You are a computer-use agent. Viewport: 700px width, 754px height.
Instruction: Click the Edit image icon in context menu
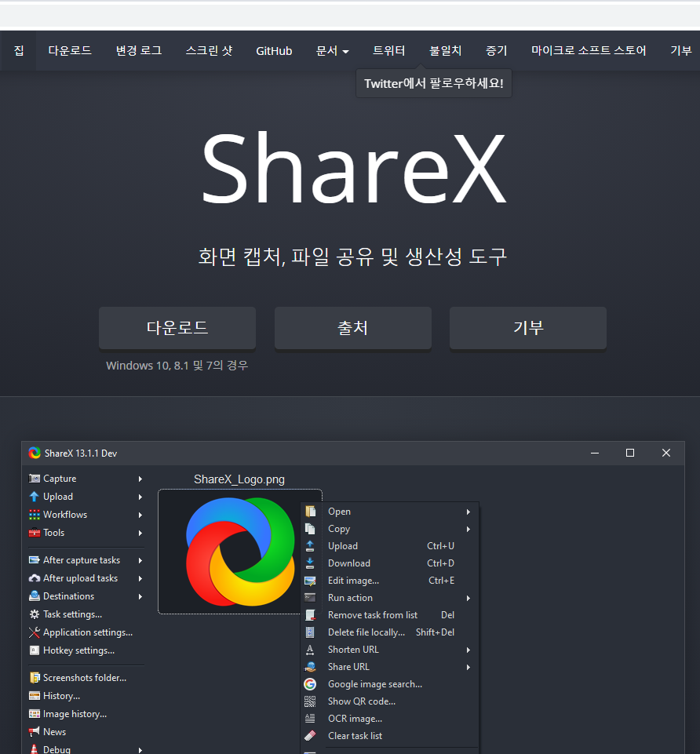pyautogui.click(x=310, y=581)
